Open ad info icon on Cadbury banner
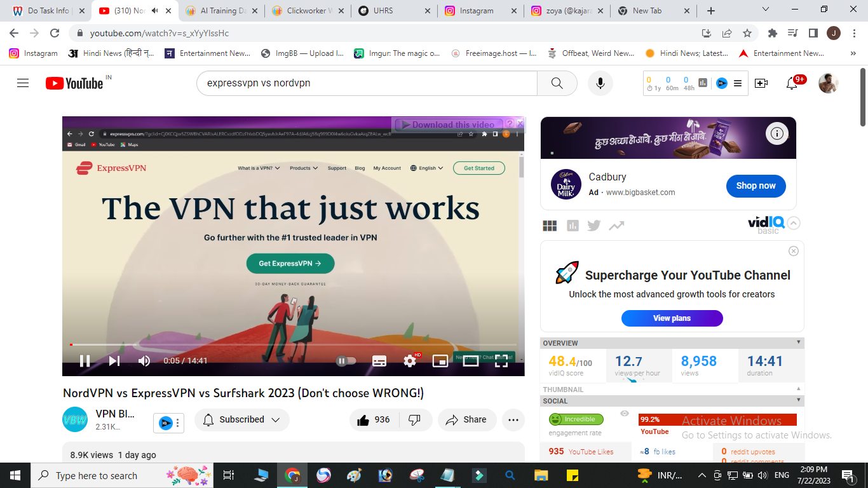 (x=776, y=133)
